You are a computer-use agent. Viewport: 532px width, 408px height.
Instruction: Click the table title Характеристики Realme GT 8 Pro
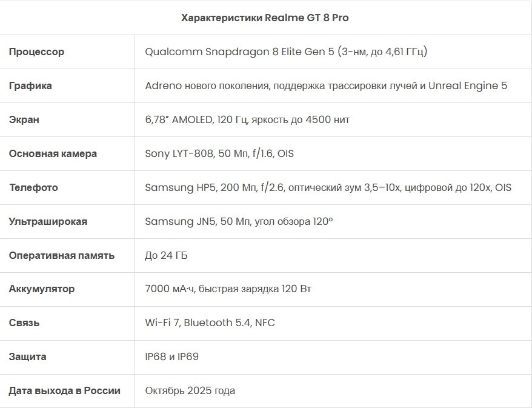(265, 18)
